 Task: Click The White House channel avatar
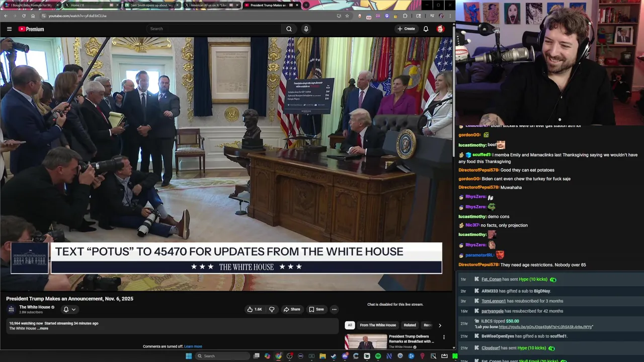point(12,309)
